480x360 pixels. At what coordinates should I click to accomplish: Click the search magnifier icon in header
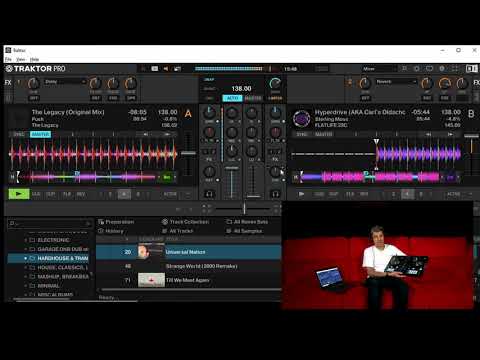pos(404,69)
